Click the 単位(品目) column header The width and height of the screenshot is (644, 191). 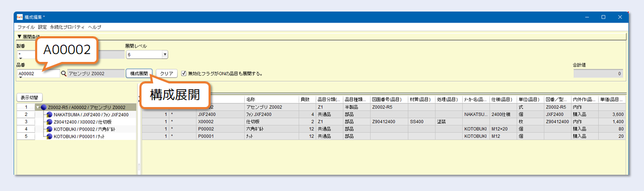tap(530, 99)
